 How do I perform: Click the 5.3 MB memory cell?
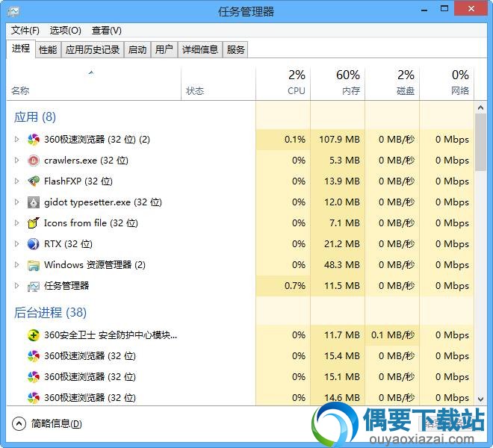tap(338, 161)
